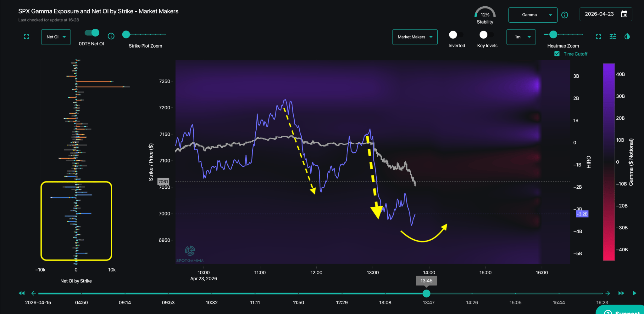The height and width of the screenshot is (314, 644).
Task: Click the Heatmap Zoom slider handle
Action: (x=553, y=34)
